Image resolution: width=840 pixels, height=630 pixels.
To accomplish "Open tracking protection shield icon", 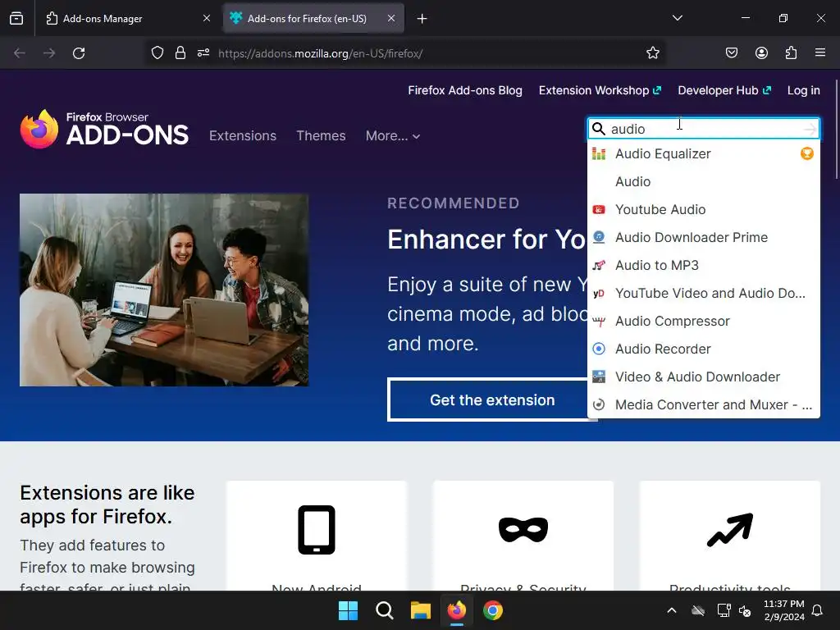I will 157,53.
